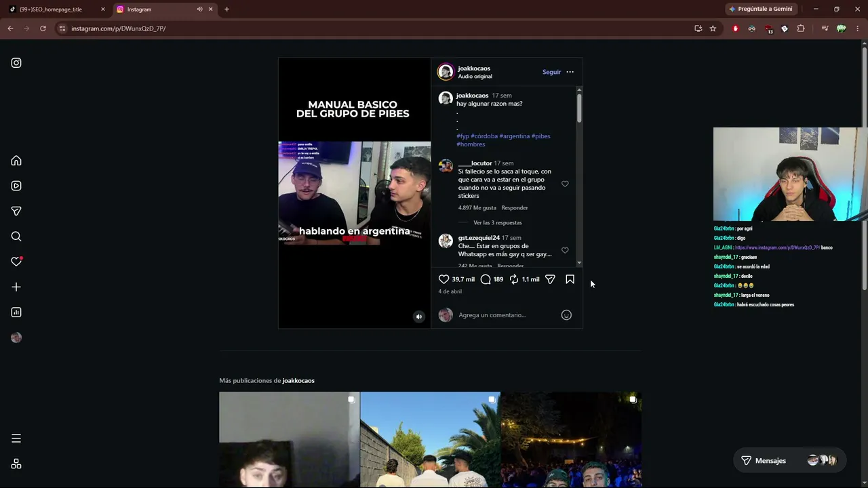Open the dashboard chart icon in sidebar
The width and height of the screenshot is (868, 488).
click(x=16, y=312)
